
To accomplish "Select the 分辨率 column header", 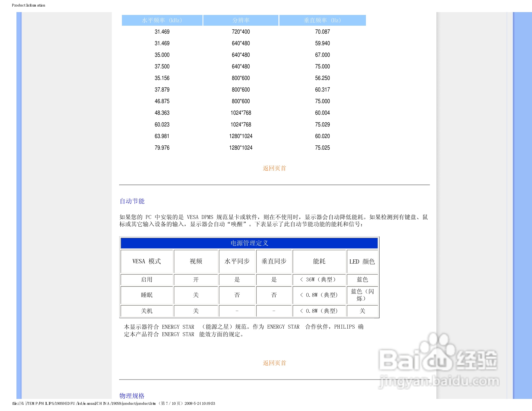I will 241,20.
